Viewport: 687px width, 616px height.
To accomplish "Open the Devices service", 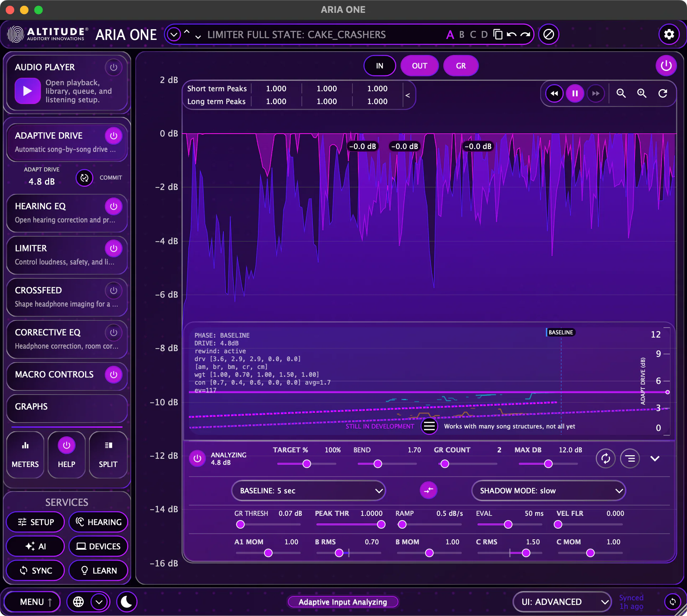I will pos(98,546).
